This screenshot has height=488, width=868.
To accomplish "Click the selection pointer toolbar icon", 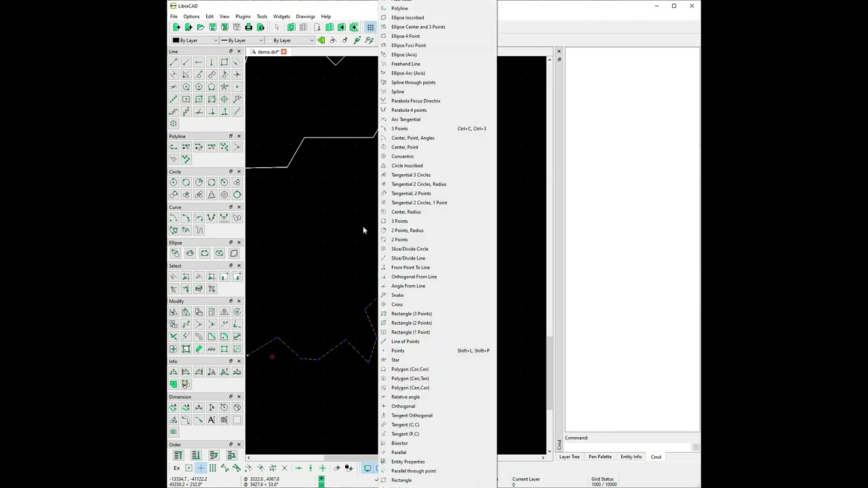I will point(277,27).
